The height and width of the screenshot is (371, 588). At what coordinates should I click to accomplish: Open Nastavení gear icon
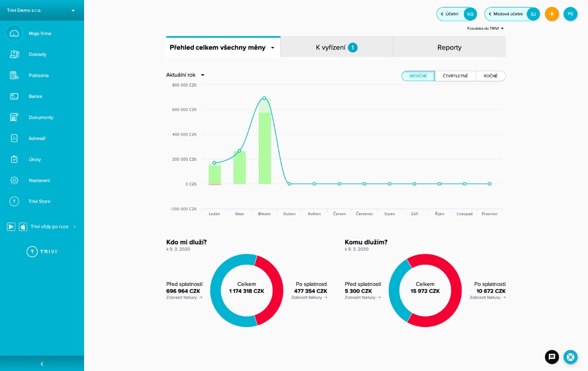click(x=14, y=181)
